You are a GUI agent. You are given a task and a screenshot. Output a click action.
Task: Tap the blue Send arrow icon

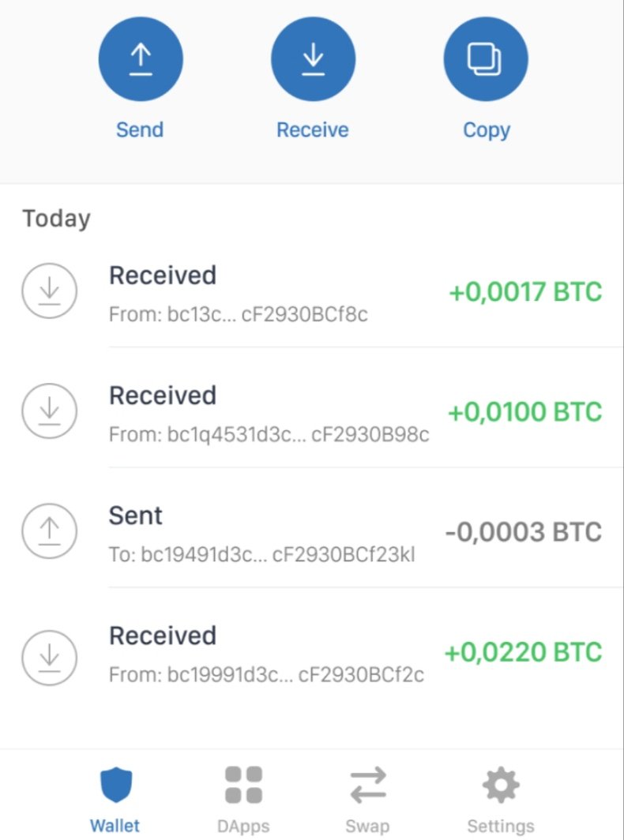pyautogui.click(x=141, y=59)
